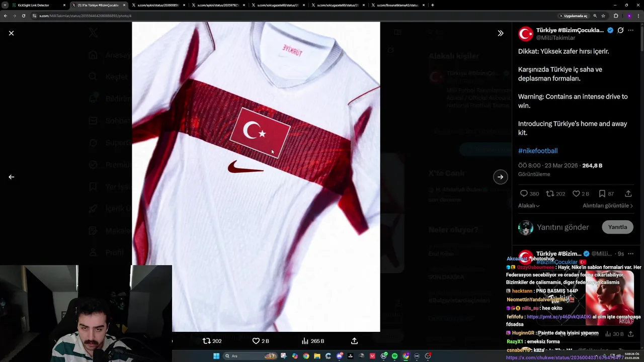Open a new browser tab with plus
The height and width of the screenshot is (362, 644).
click(433, 5)
